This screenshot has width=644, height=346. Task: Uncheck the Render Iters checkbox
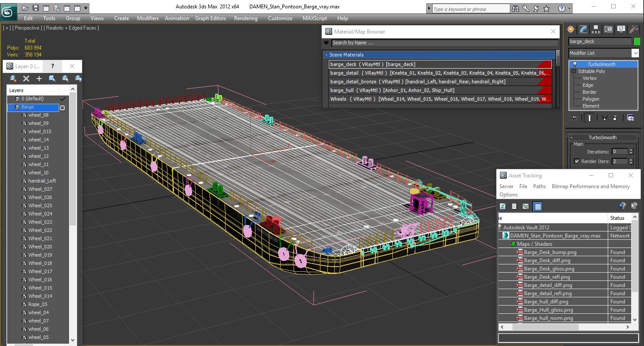(x=577, y=161)
